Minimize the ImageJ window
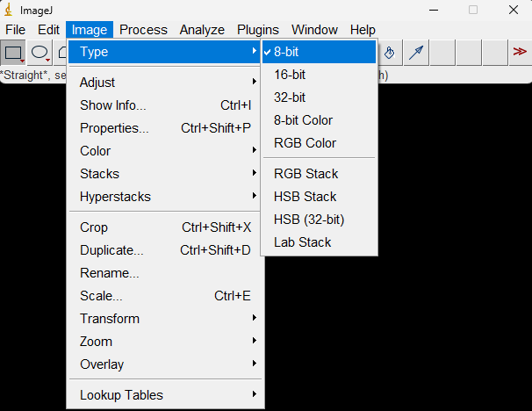Screen dimensions: 532x411 434,11
